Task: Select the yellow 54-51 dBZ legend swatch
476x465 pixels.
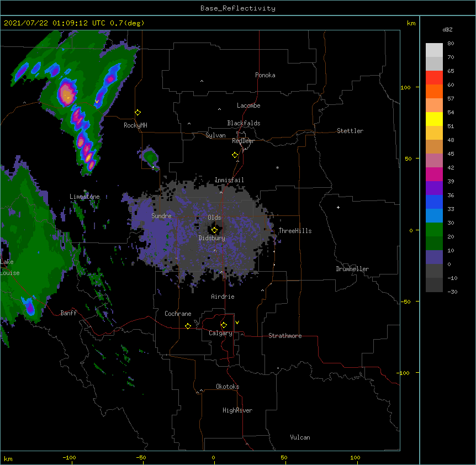Action: 434,119
